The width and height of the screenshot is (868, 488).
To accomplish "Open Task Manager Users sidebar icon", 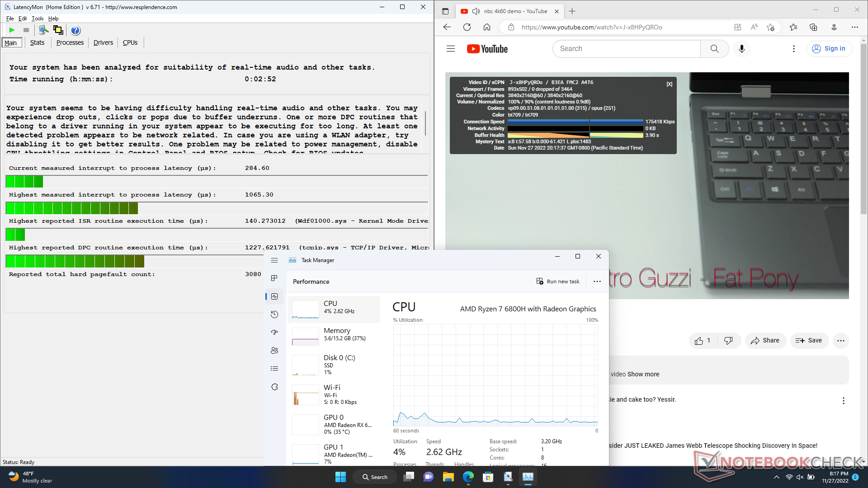I will 274,351.
